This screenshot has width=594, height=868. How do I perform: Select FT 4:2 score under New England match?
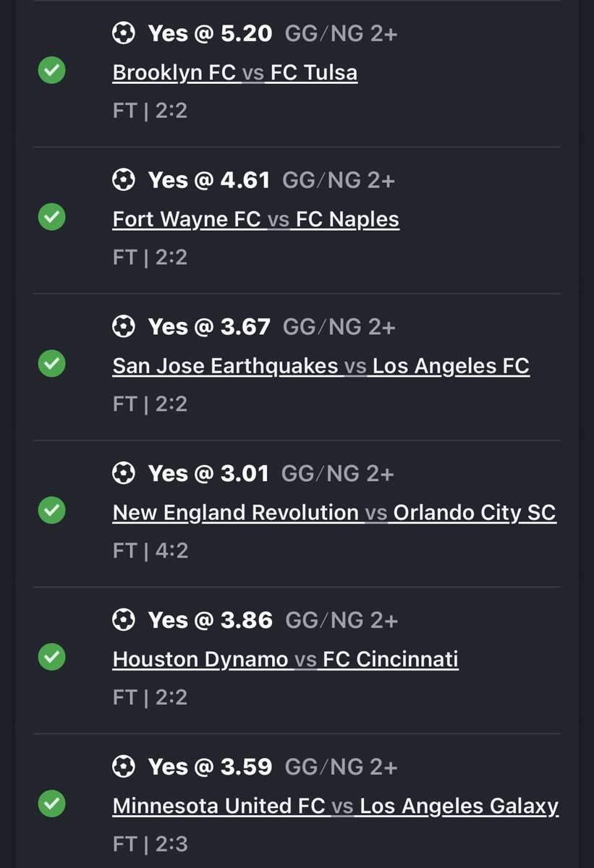[150, 551]
